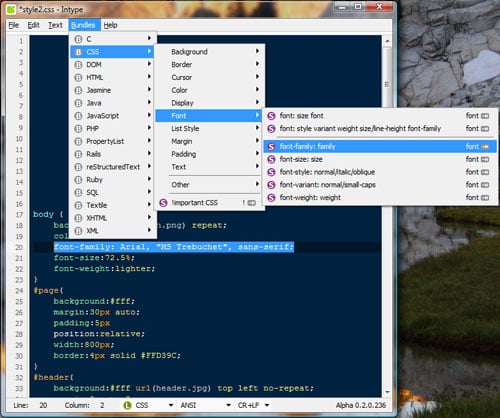500x418 pixels.
Task: Open the Help menu
Action: pyautogui.click(x=110, y=25)
